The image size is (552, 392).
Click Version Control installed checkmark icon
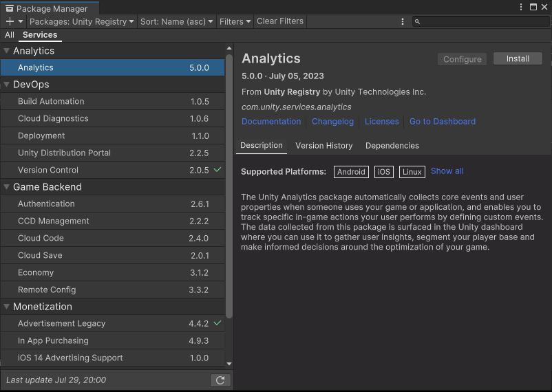pyautogui.click(x=217, y=170)
